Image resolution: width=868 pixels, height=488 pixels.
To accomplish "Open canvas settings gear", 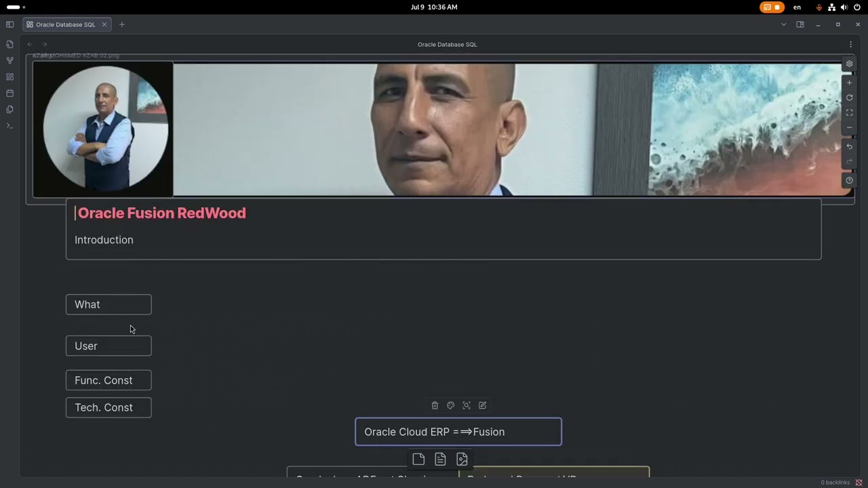I will tap(849, 64).
